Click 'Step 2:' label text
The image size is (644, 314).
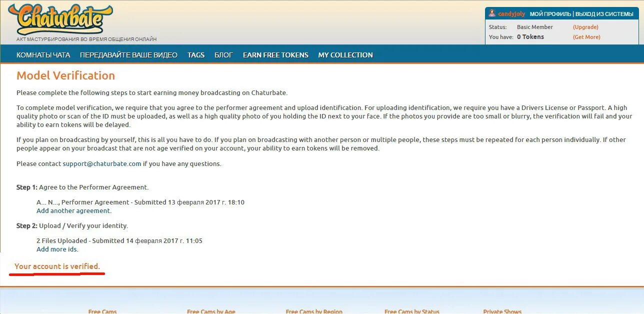tap(27, 226)
